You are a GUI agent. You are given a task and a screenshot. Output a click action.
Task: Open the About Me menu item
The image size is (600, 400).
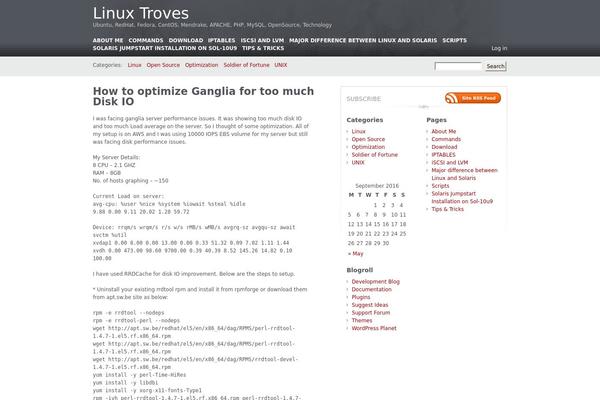pos(108,40)
